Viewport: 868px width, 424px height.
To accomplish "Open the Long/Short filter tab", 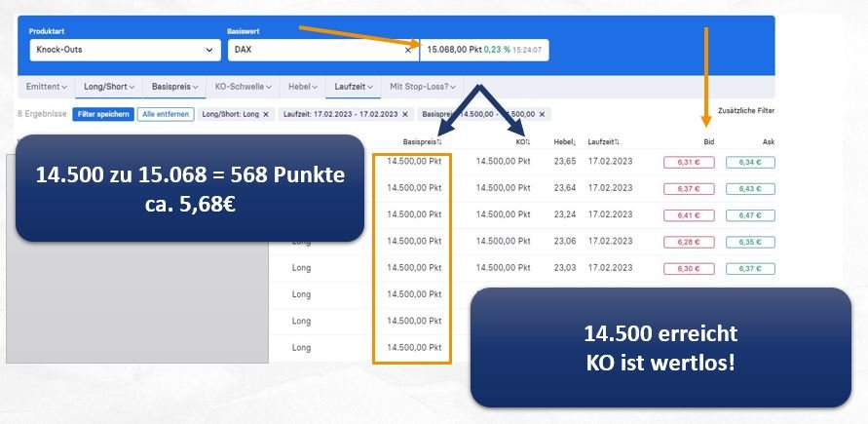I will 109,87.
